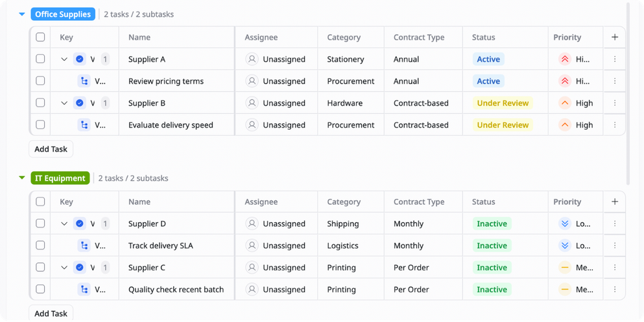The width and height of the screenshot is (644, 322).
Task: Select all tasks in Office Supplies table
Action: (x=40, y=37)
